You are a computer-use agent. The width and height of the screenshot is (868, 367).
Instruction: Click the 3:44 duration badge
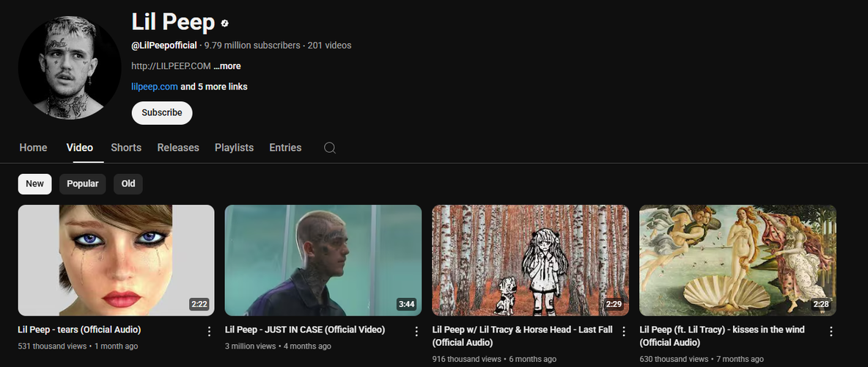[406, 305]
